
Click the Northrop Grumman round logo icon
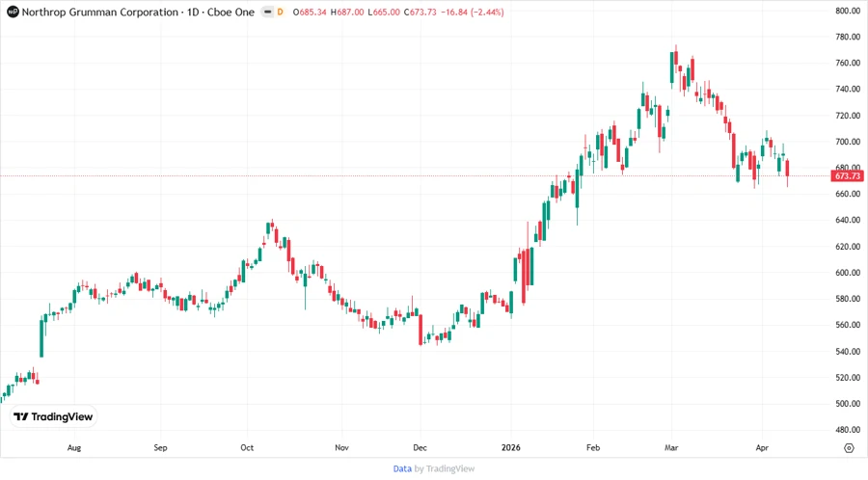(13, 12)
